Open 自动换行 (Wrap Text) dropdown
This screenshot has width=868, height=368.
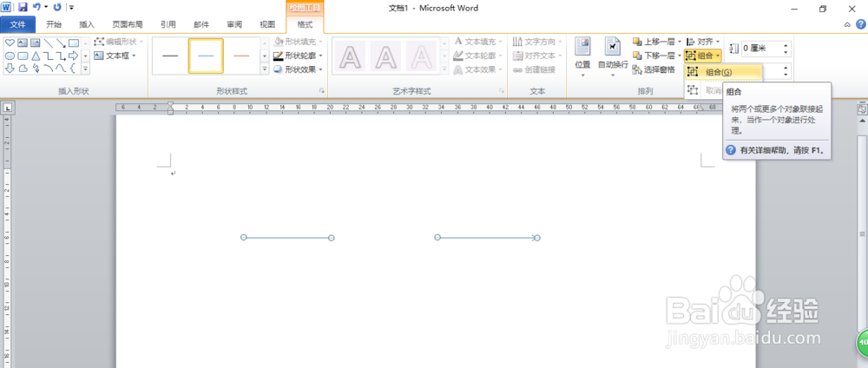click(613, 57)
